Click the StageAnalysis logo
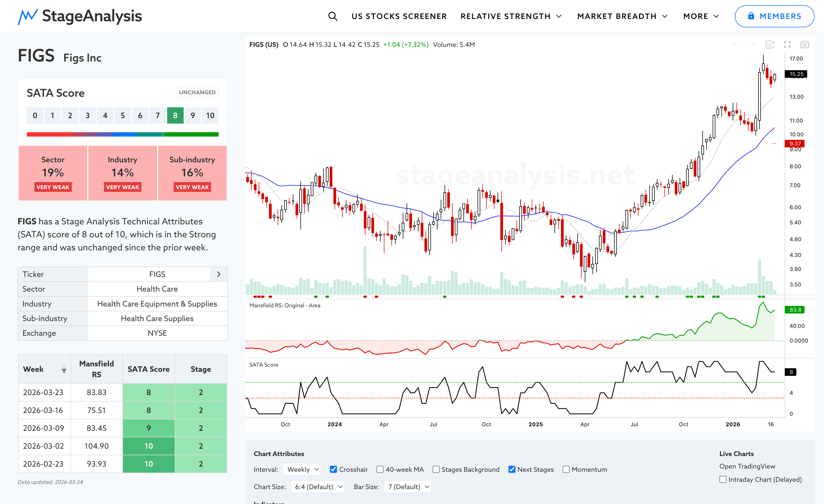This screenshot has height=504, width=824. pyautogui.click(x=80, y=16)
